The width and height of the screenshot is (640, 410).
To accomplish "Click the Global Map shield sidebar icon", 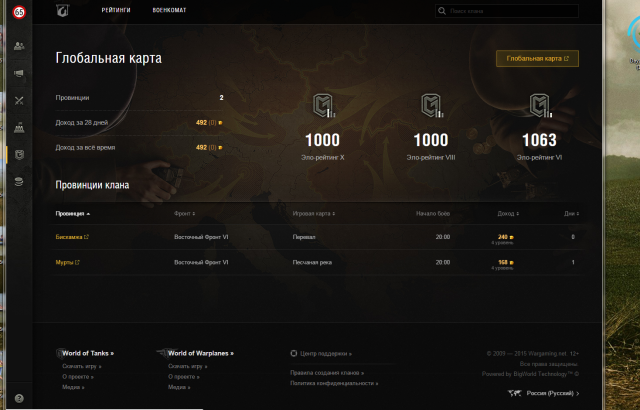I will tap(19, 154).
